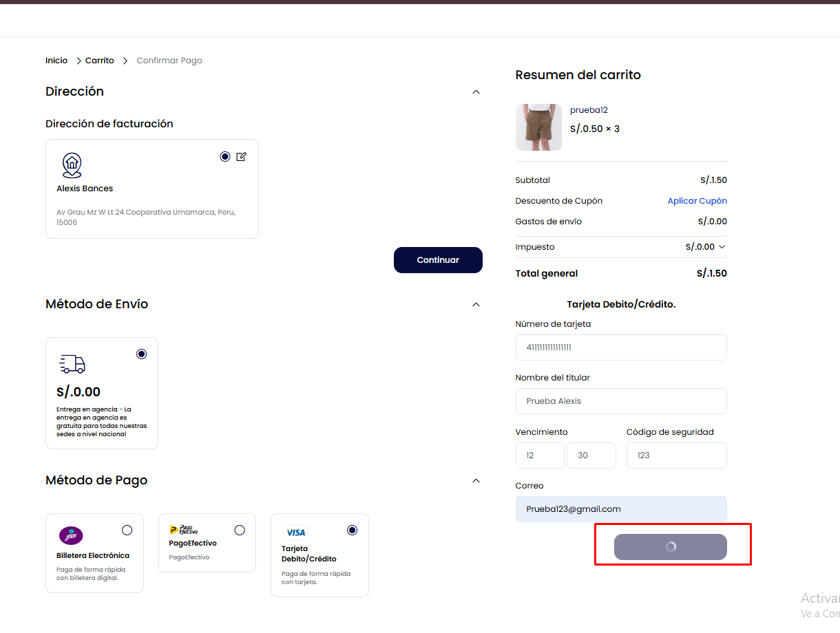Collapse the Dirección section
This screenshot has height=633, width=840.
tap(476, 92)
